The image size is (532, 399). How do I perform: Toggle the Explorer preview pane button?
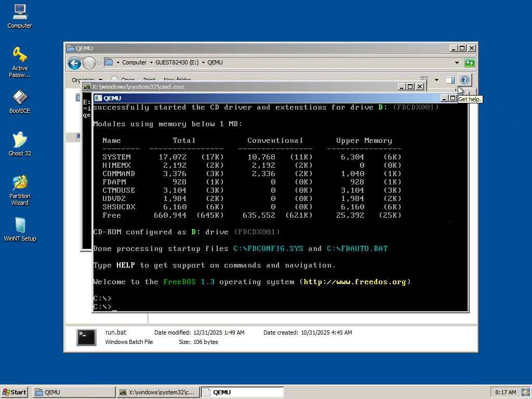(449, 80)
